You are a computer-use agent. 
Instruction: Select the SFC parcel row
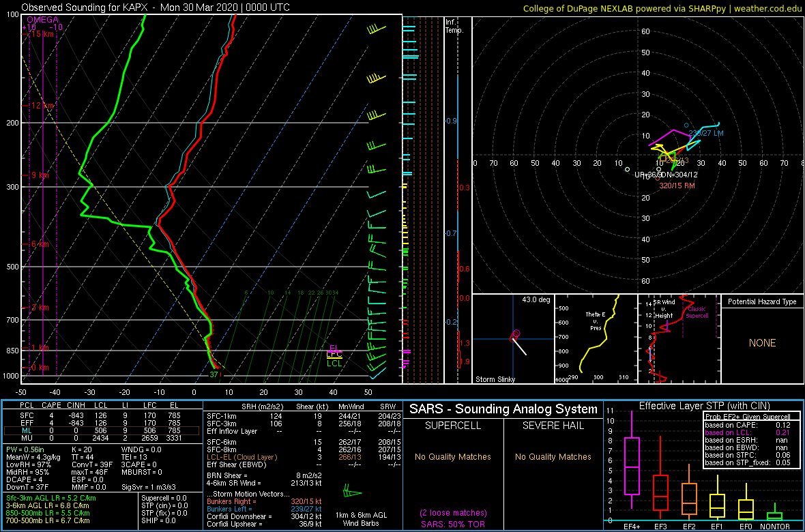pyautogui.click(x=102, y=415)
